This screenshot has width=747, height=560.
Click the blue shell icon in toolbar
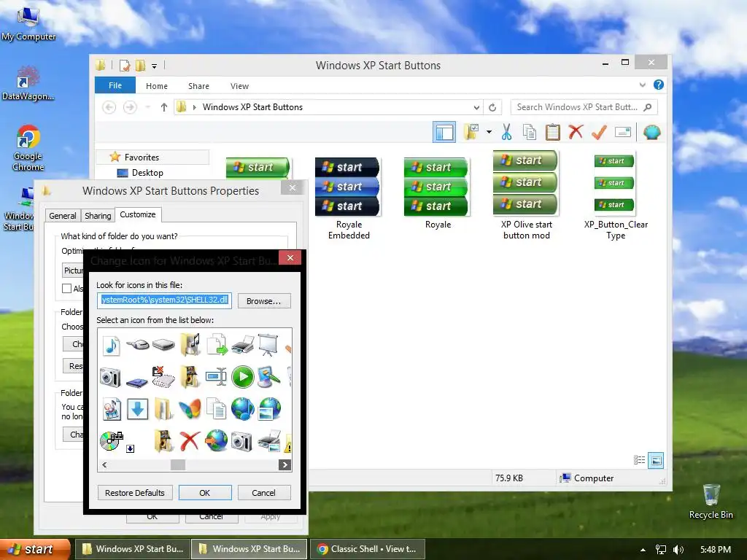(651, 132)
